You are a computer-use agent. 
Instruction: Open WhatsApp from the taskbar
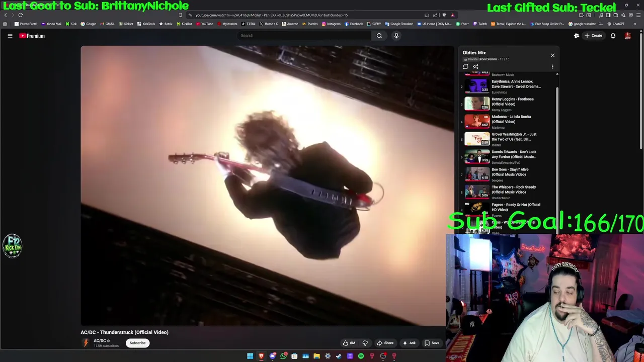click(x=284, y=356)
